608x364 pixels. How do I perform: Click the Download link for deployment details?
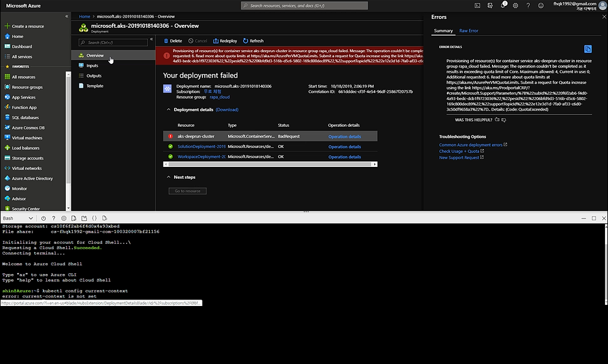227,109
